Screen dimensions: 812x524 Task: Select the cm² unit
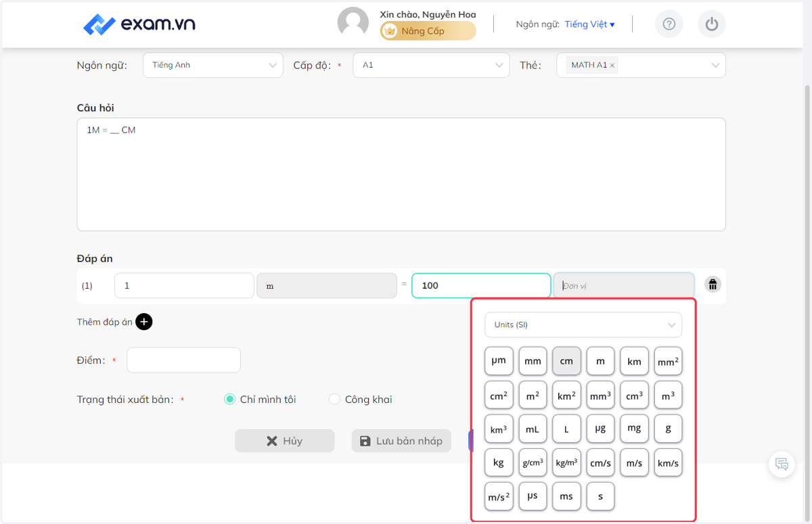[x=499, y=395]
